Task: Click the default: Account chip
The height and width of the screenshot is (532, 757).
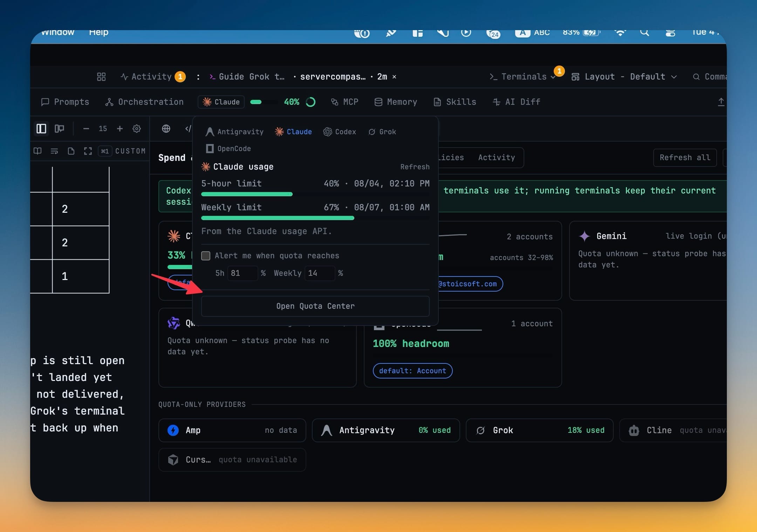Action: click(x=412, y=371)
